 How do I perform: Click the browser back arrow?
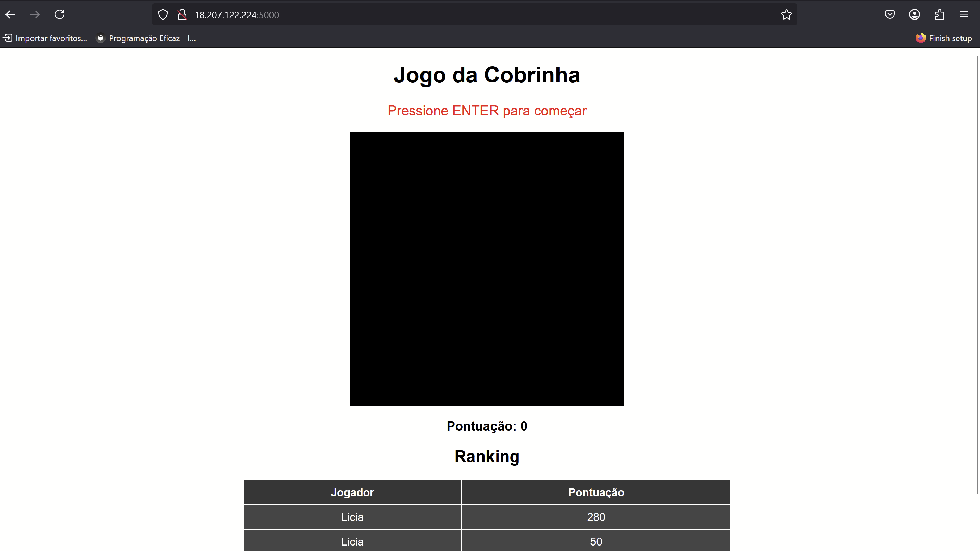(11, 15)
